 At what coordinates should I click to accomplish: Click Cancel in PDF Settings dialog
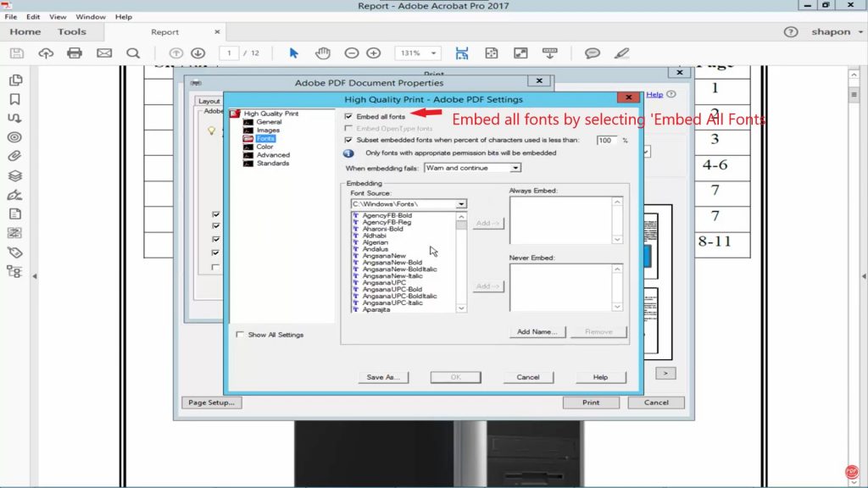(527, 377)
